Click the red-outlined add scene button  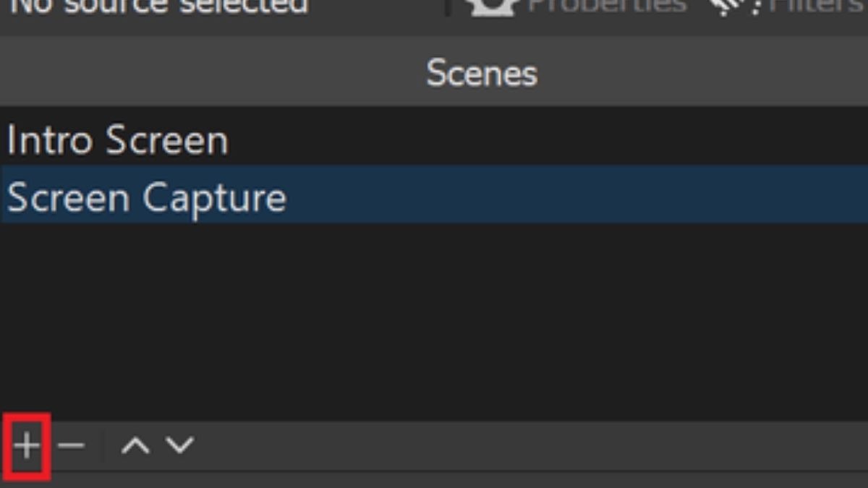[x=27, y=446]
